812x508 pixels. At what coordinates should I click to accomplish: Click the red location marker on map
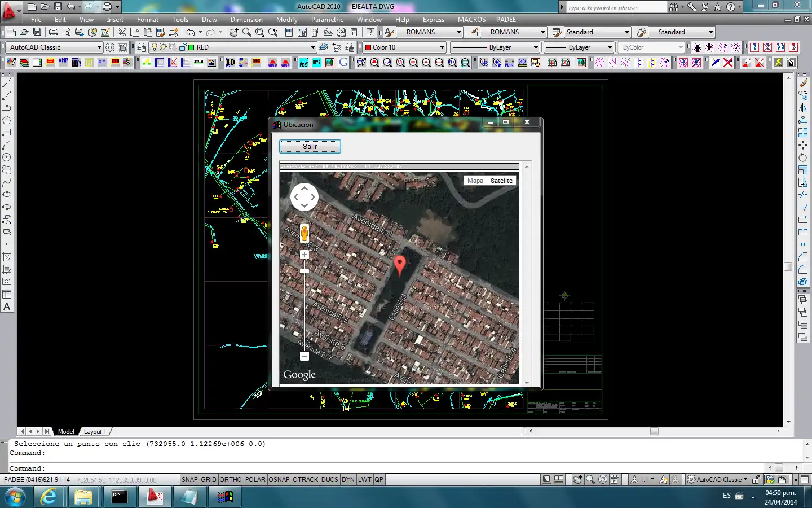point(399,265)
